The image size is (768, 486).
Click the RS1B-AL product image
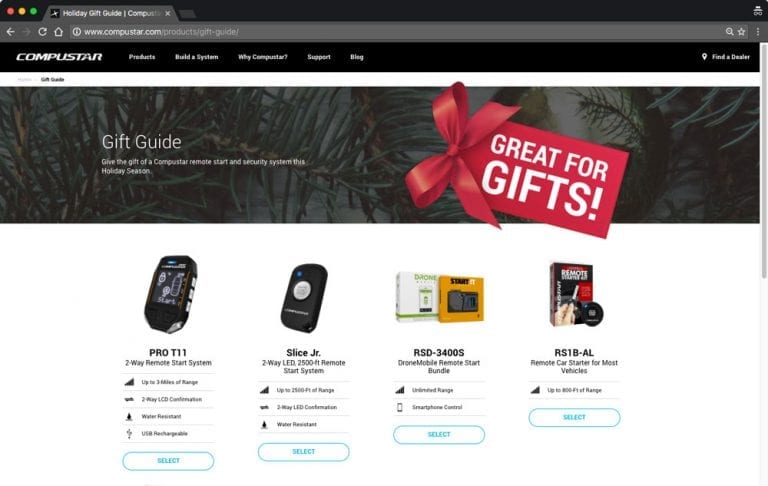(574, 295)
